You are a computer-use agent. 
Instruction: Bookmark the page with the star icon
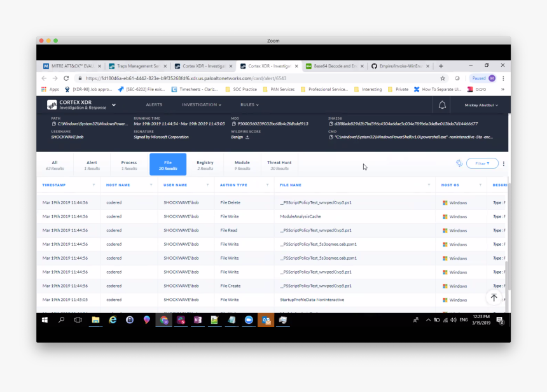pyautogui.click(x=442, y=78)
